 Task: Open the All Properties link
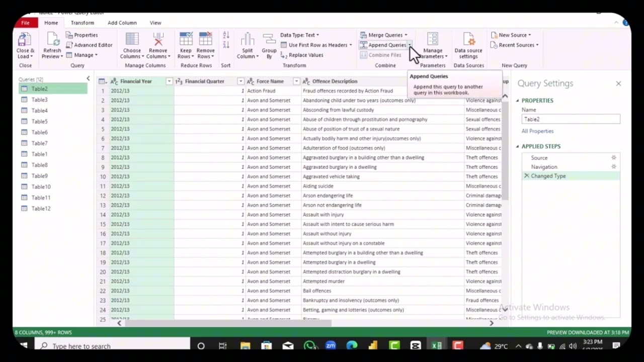click(x=537, y=131)
